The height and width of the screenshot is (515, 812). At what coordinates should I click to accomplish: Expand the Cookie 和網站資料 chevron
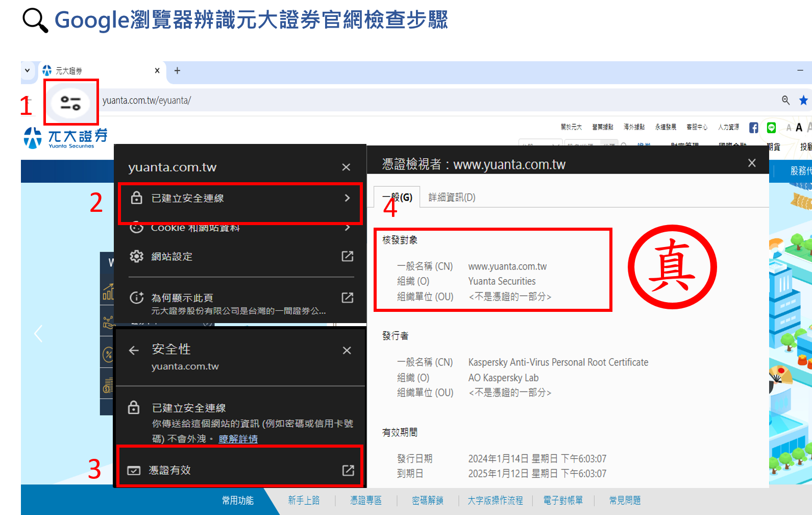tap(347, 227)
